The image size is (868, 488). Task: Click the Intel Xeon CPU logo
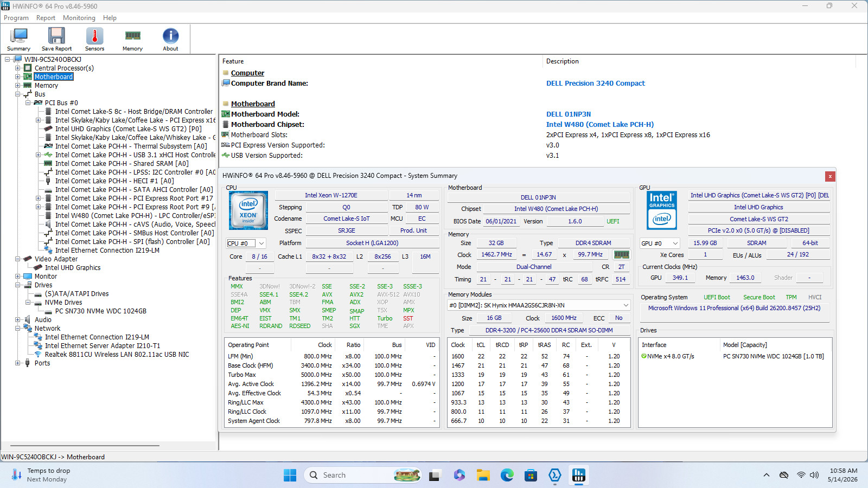[x=248, y=210]
